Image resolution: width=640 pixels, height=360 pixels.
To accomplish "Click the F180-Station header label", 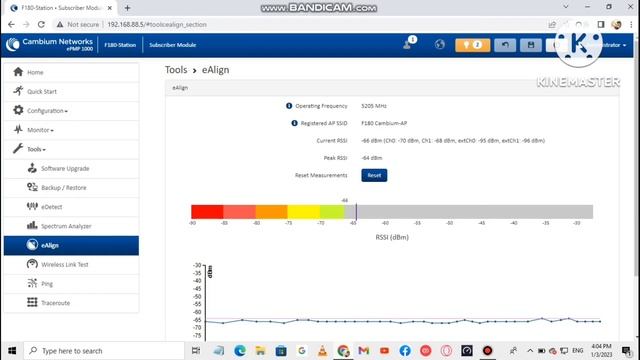I will tap(120, 45).
